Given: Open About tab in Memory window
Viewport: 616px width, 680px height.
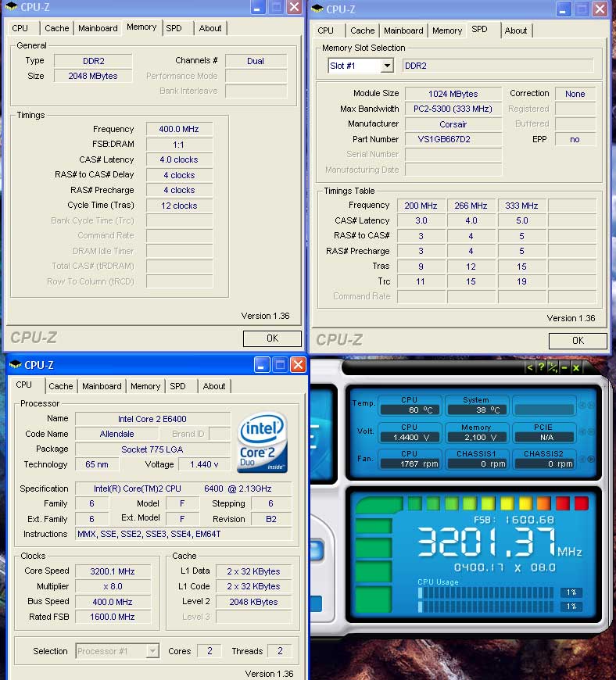Looking at the screenshot, I should [x=210, y=28].
